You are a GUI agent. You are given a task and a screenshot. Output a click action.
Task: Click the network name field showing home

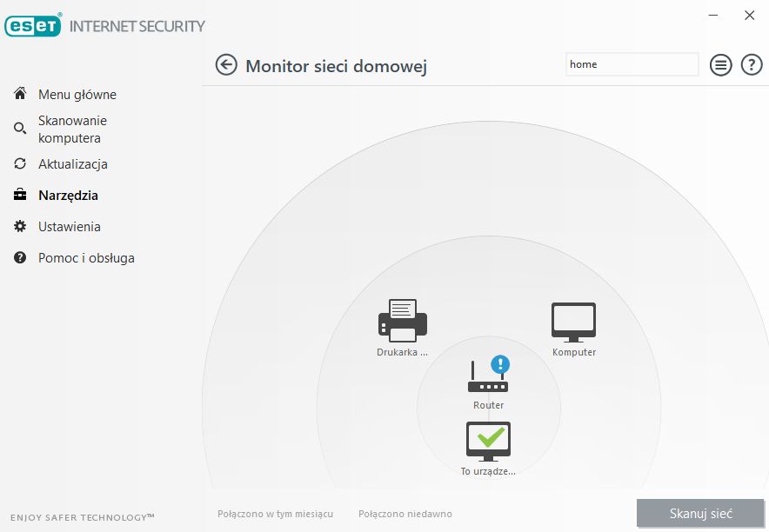coord(632,64)
